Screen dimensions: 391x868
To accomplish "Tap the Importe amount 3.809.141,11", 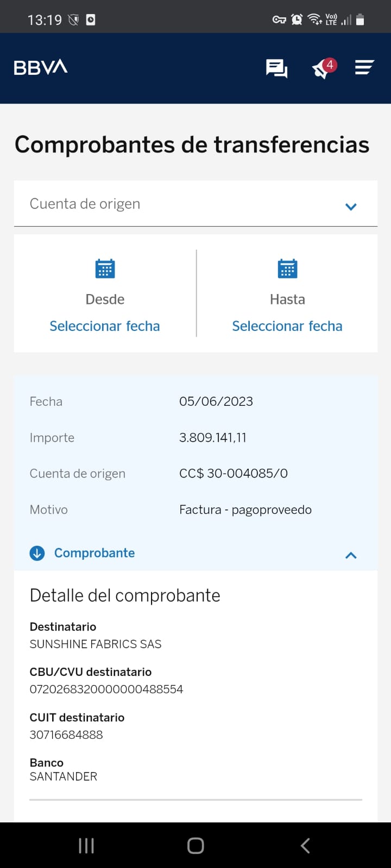I will tap(213, 437).
